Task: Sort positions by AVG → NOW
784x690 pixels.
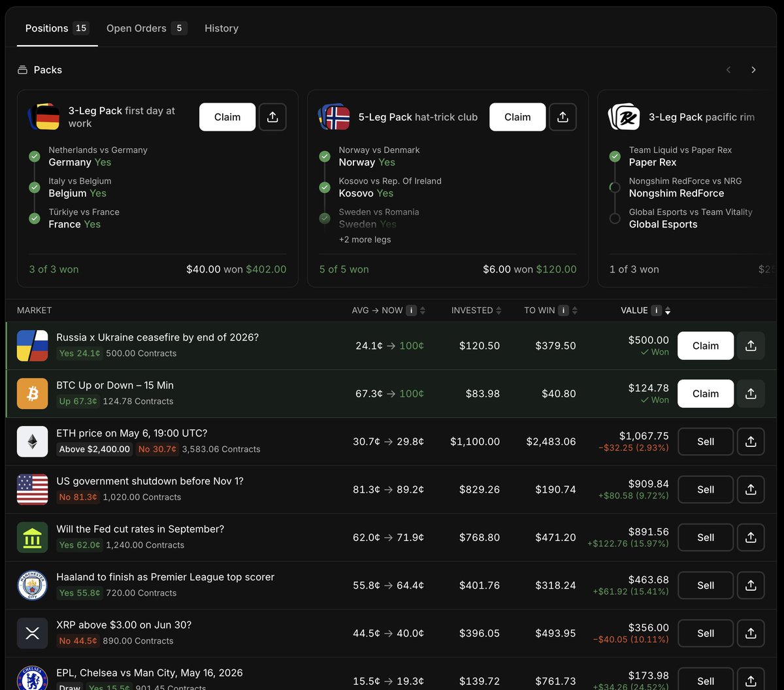Action: pos(423,310)
